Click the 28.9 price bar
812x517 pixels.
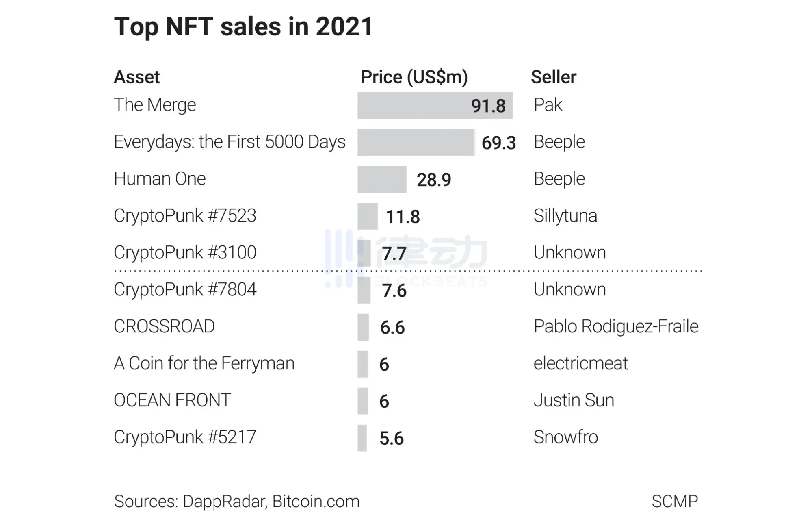coord(382,179)
